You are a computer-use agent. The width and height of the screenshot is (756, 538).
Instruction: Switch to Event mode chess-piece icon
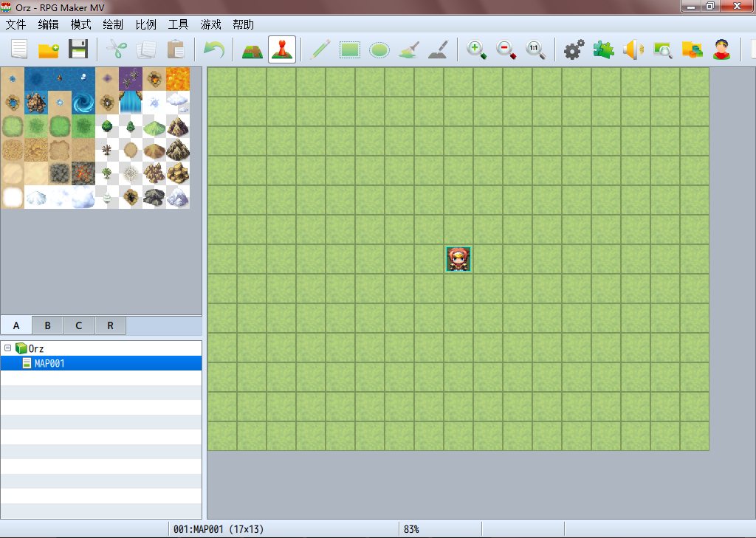point(282,49)
